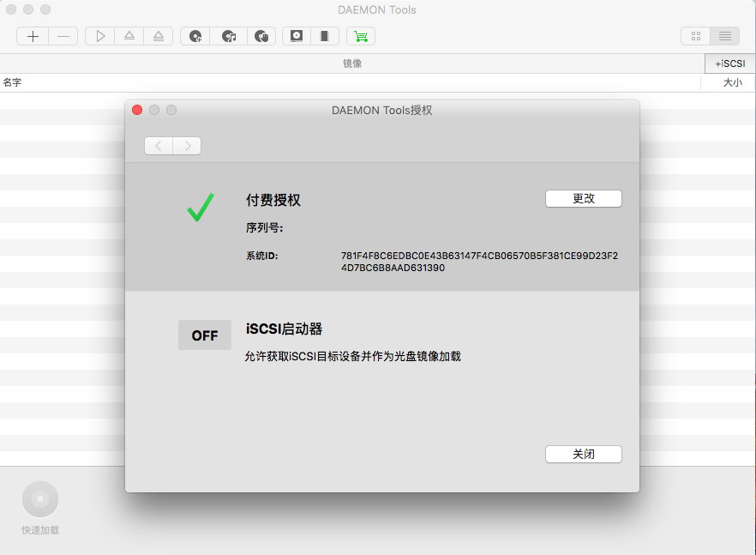
Task: Switch to grid icon view
Action: click(696, 36)
